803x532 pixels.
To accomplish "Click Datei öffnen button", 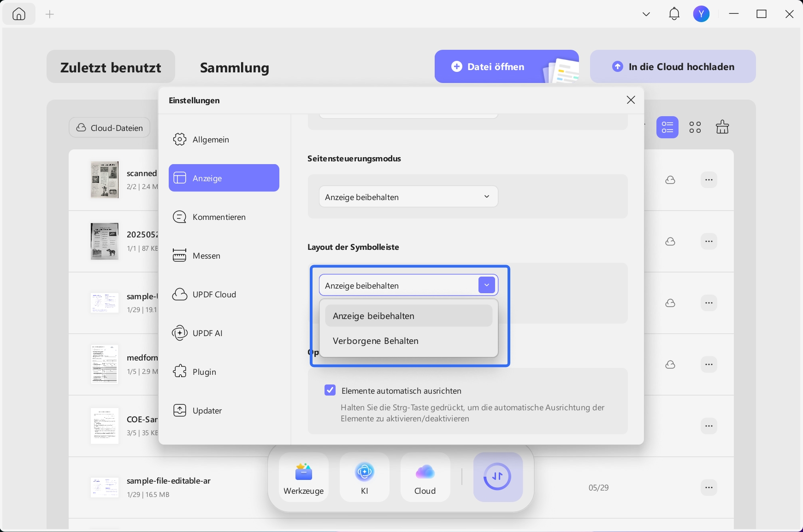I will tap(506, 66).
